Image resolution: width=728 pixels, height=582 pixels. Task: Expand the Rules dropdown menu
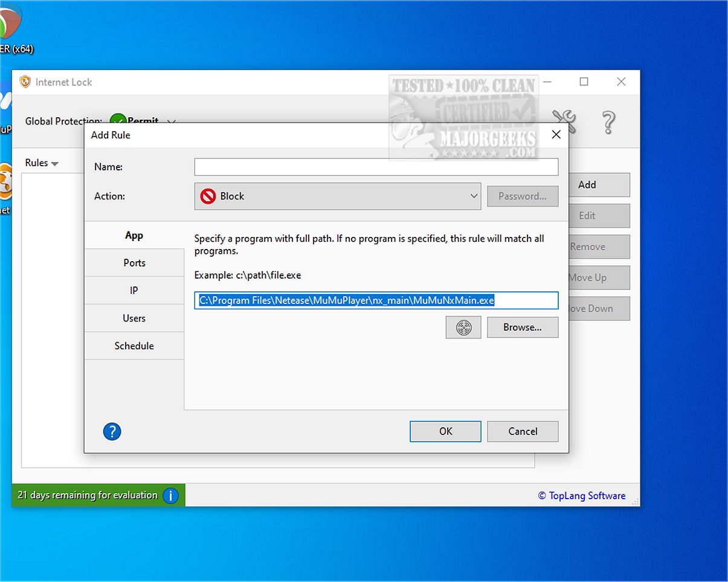pyautogui.click(x=42, y=163)
